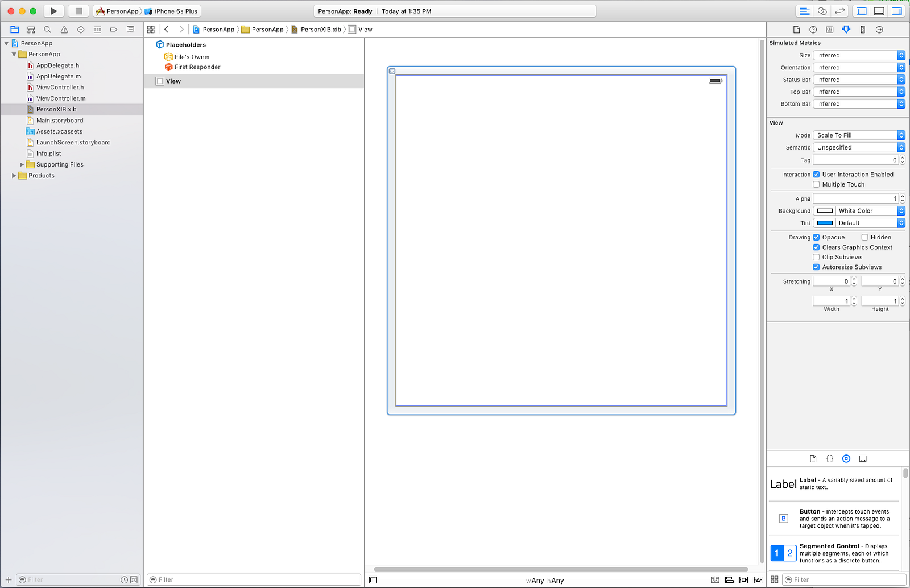Show the Project navigator

(x=15, y=30)
